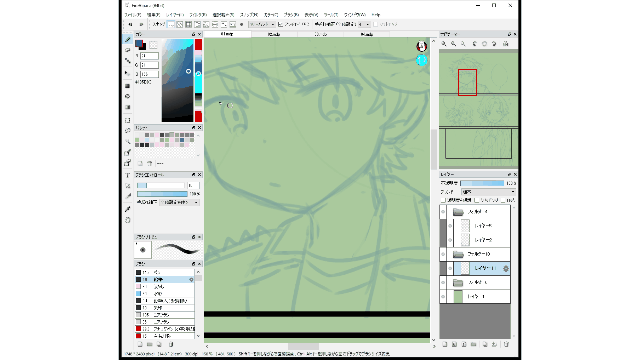This screenshot has width=640, height=360.
Task: Enable vanishing point snap
Action: pos(198,24)
